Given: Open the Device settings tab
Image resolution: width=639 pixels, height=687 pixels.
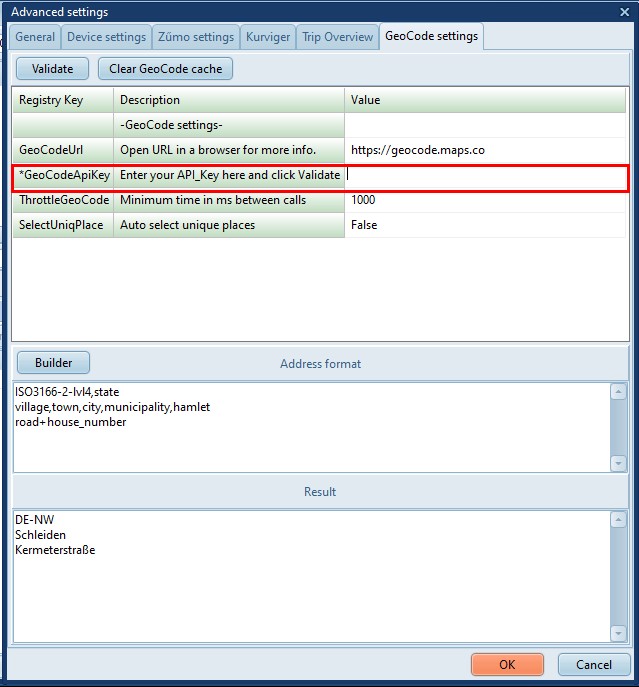Looking at the screenshot, I should (x=106, y=37).
